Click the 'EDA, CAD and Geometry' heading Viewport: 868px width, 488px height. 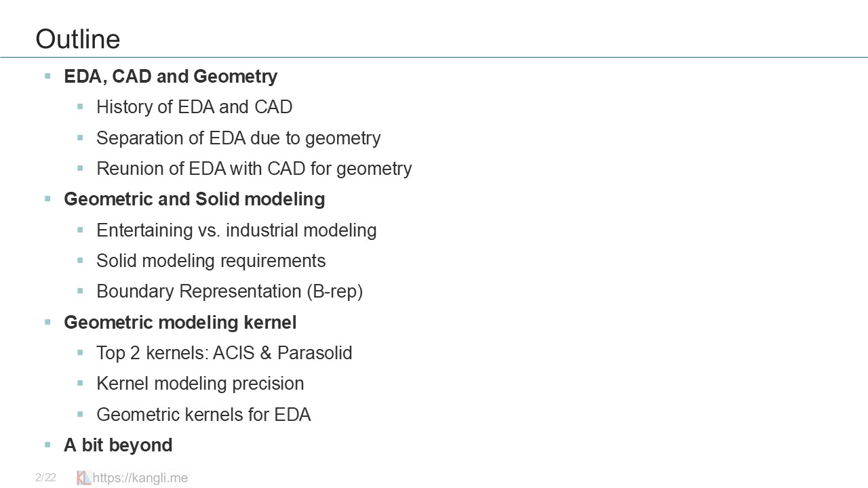pos(170,77)
